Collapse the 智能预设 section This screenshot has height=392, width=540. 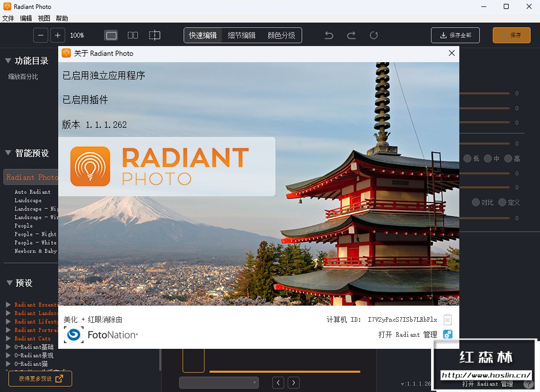click(8, 153)
